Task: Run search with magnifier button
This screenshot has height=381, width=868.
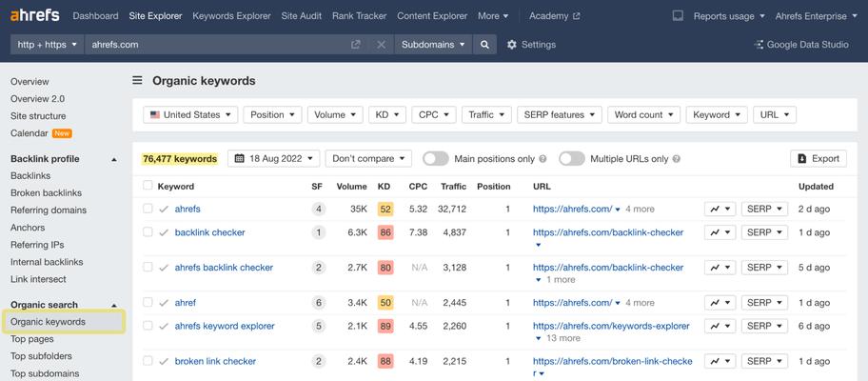Action: click(485, 45)
